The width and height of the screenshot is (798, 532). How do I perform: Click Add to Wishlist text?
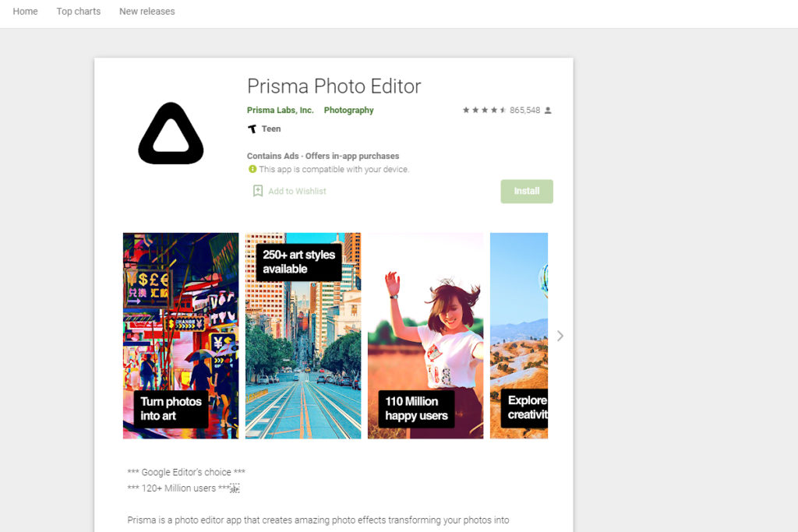(x=297, y=192)
